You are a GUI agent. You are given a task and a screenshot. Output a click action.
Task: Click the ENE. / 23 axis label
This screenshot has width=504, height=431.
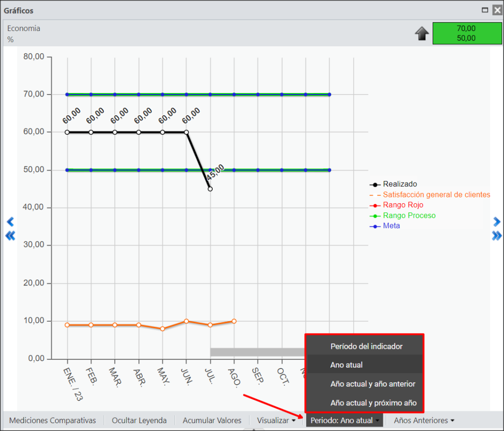pyautogui.click(x=73, y=384)
